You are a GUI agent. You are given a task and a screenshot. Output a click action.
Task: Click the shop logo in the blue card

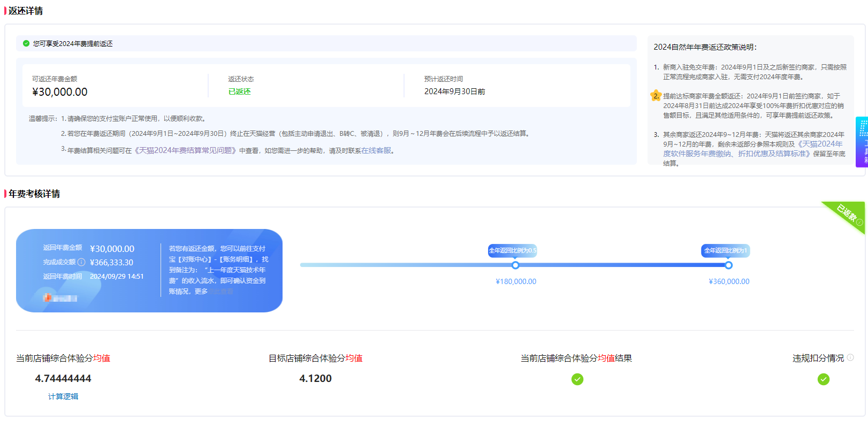[48, 297]
